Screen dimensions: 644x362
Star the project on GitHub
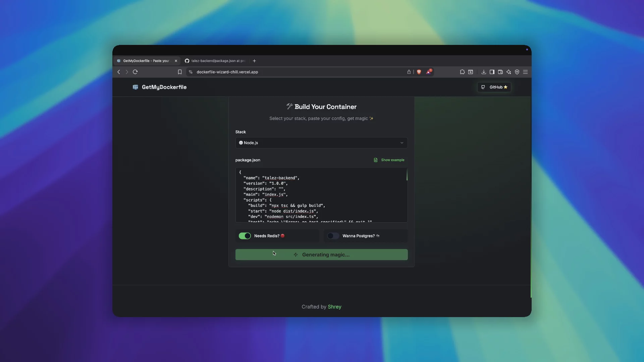tap(494, 87)
